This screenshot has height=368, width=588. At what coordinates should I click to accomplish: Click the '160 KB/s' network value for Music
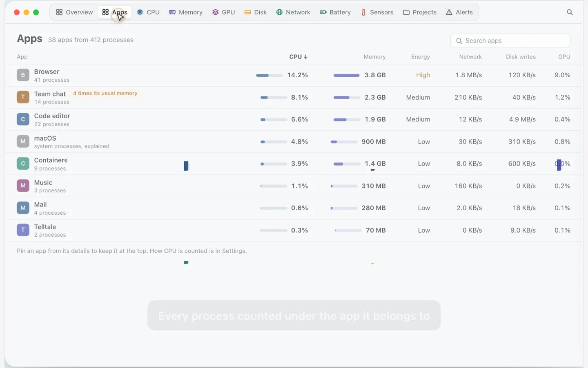click(x=468, y=186)
